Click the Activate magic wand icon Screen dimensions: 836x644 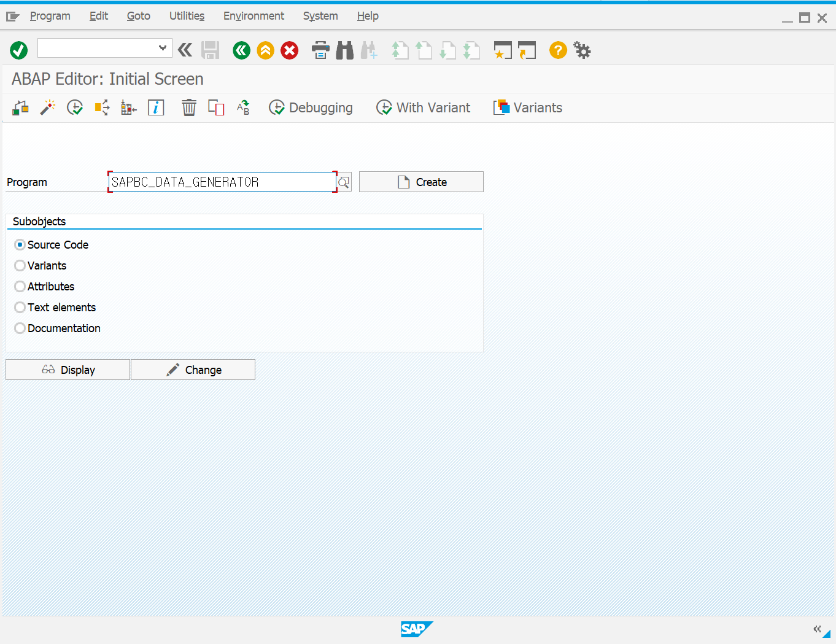tap(47, 108)
